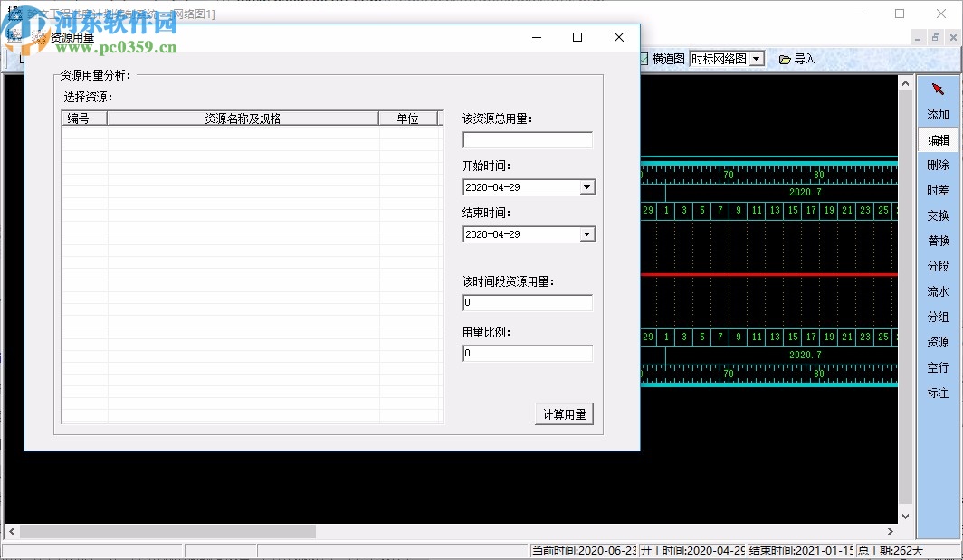The image size is (963, 560).
Task: Click the red critical path line
Action: click(x=769, y=274)
